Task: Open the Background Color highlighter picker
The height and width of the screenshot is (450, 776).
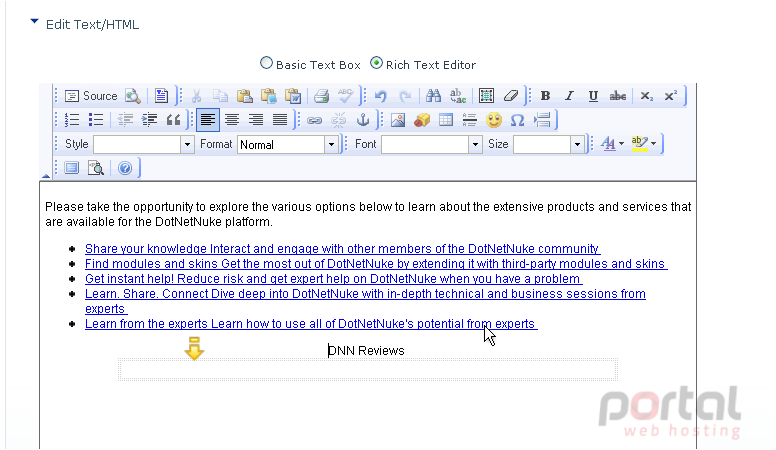Action: tap(644, 144)
